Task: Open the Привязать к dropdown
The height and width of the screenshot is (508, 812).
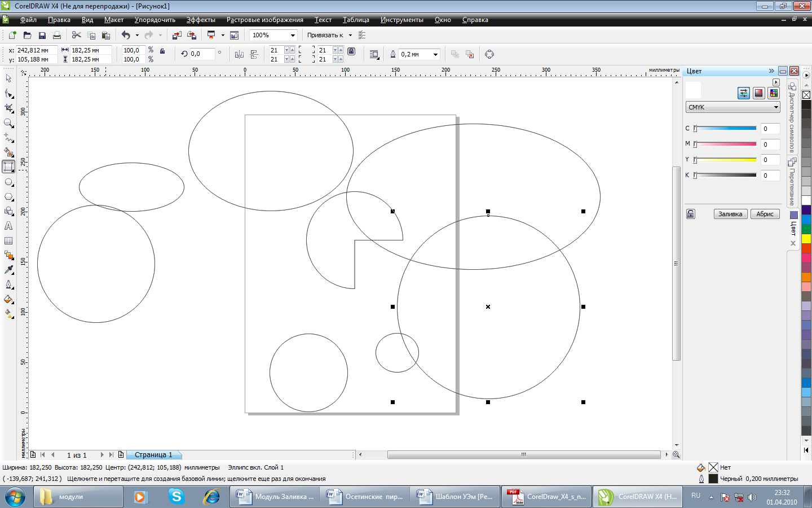Action: tap(350, 35)
